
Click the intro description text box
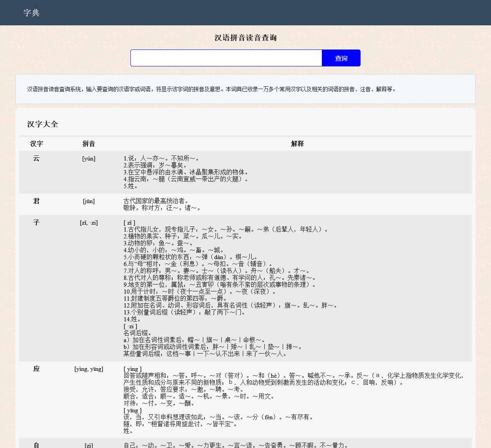click(x=245, y=89)
